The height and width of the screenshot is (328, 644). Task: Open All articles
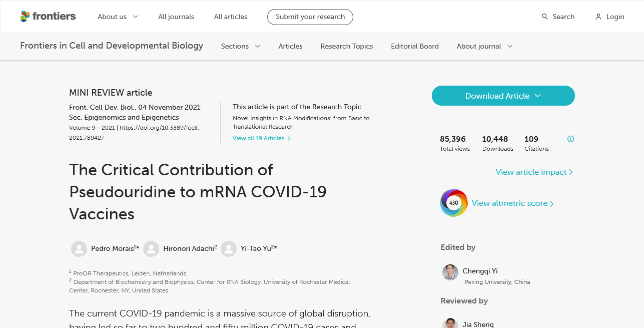coord(231,17)
